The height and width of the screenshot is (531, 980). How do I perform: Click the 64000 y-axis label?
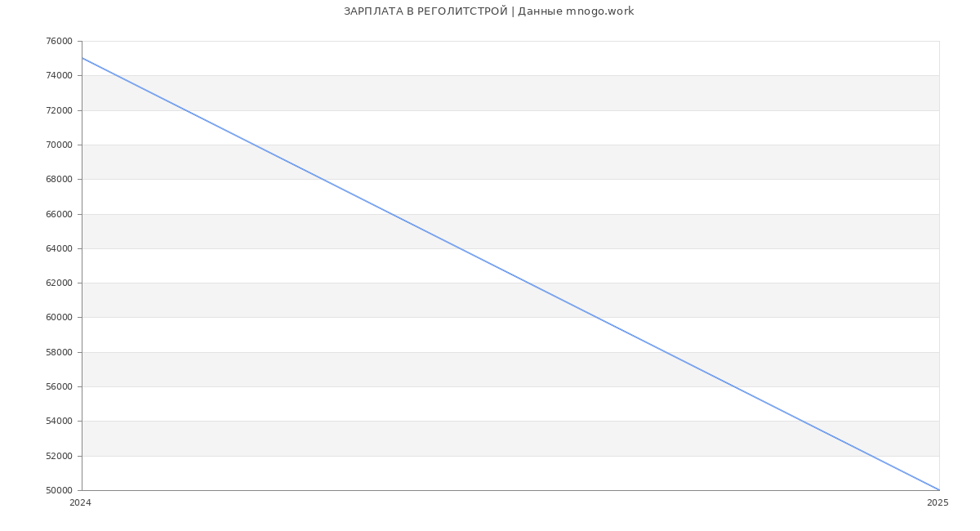(x=60, y=248)
